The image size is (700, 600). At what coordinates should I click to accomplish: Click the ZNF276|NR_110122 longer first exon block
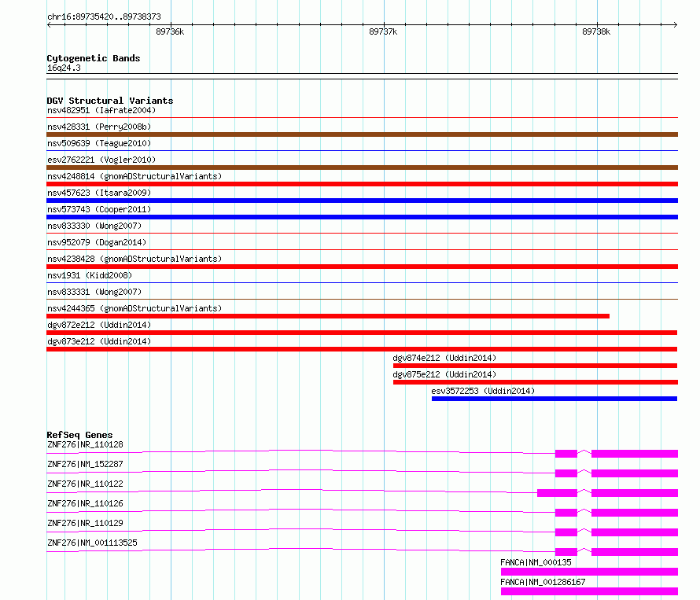click(x=557, y=493)
